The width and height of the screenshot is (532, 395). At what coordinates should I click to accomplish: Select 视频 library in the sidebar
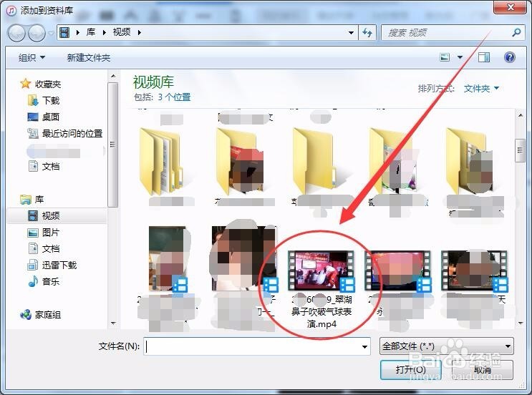[57, 215]
